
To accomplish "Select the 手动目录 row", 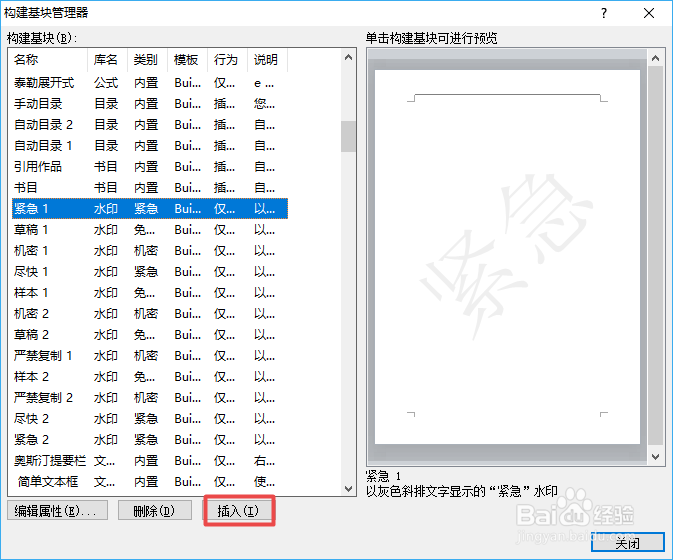I will point(150,103).
